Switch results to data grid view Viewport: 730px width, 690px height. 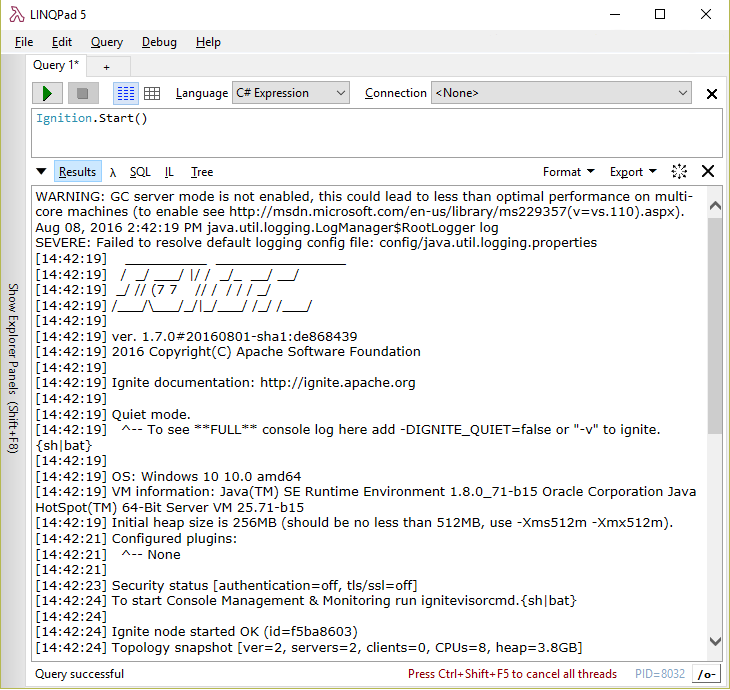click(x=152, y=93)
